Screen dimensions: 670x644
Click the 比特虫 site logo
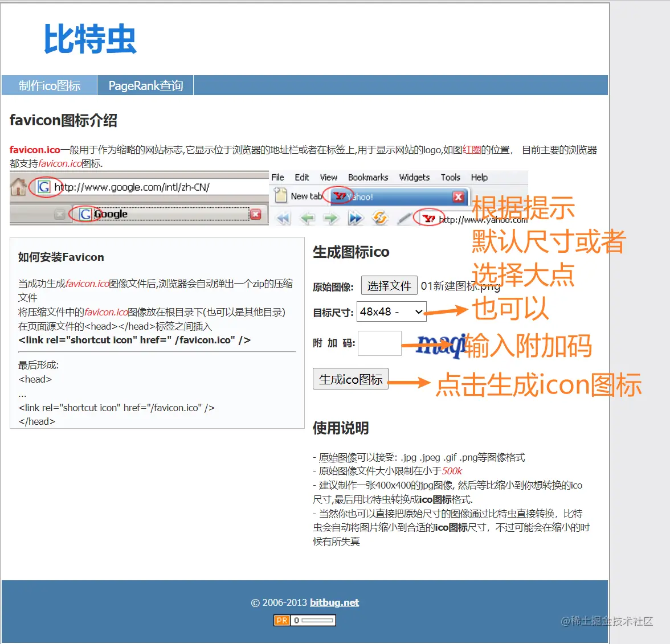coord(90,39)
